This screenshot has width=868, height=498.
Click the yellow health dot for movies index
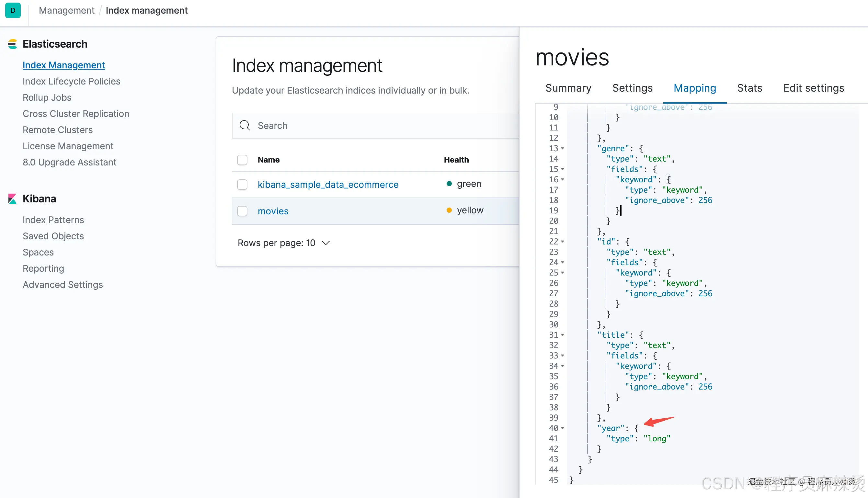click(x=449, y=210)
